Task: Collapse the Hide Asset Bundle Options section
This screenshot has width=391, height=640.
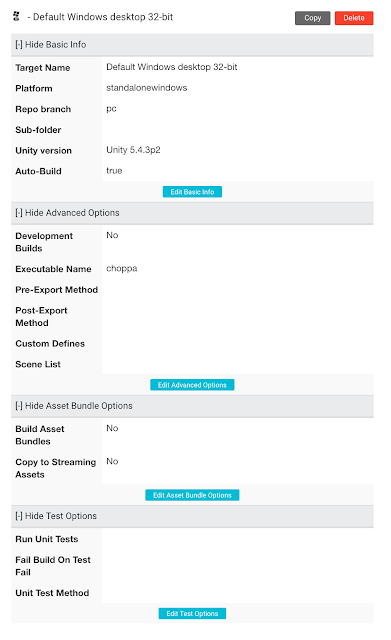Action: (74, 406)
